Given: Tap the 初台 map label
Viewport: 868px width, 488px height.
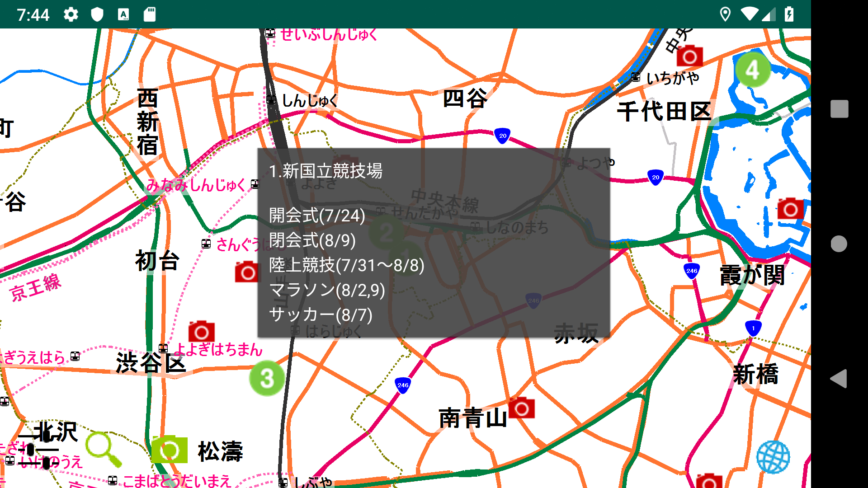Looking at the screenshot, I should [157, 261].
